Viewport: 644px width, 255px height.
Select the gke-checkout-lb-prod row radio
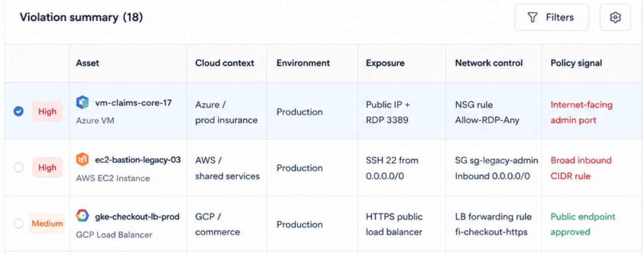pyautogui.click(x=18, y=223)
